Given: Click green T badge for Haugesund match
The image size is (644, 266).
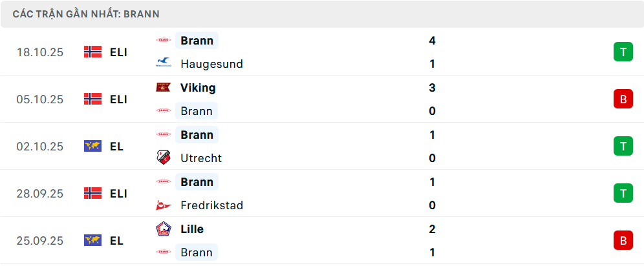Looking at the screenshot, I should (x=623, y=52).
